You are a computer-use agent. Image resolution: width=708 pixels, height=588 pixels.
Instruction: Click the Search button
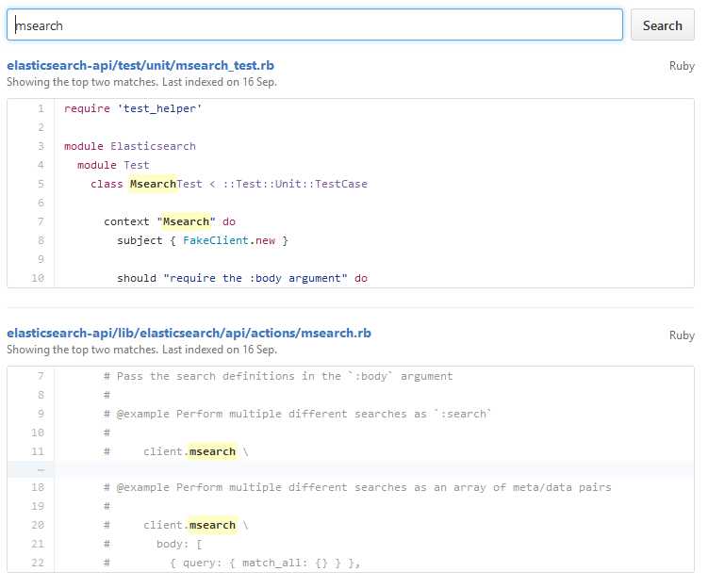pyautogui.click(x=663, y=24)
